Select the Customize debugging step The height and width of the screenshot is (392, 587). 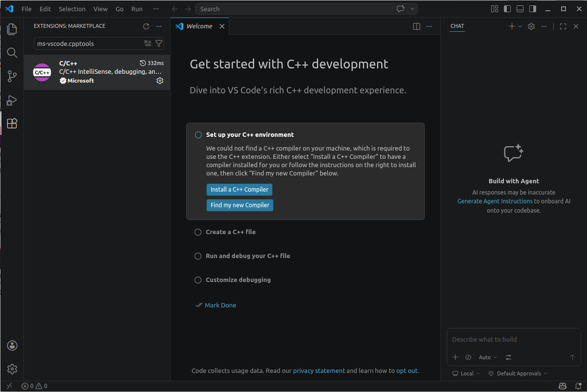(238, 280)
